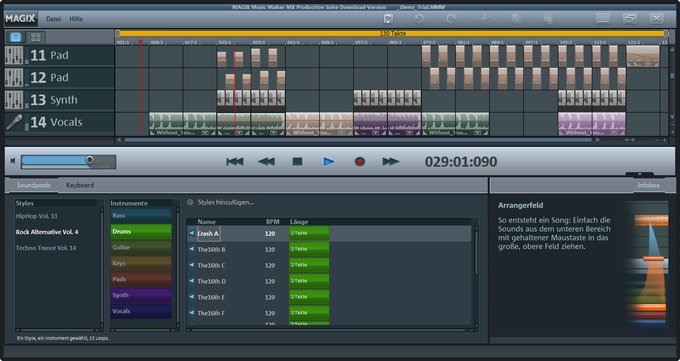Image resolution: width=680 pixels, height=361 pixels.
Task: Preview The16th F with its speaker icon
Action: (x=192, y=313)
